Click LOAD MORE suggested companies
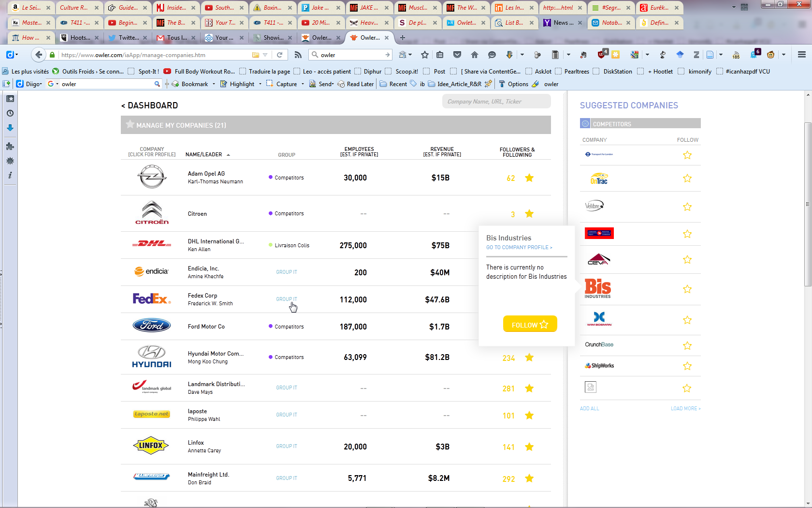 pyautogui.click(x=685, y=408)
